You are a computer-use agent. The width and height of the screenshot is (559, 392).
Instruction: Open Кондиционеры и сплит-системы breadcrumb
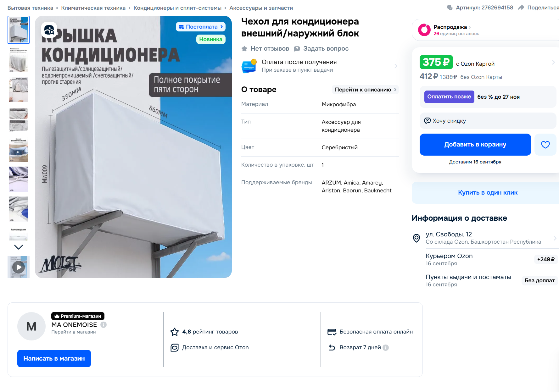pos(177,8)
